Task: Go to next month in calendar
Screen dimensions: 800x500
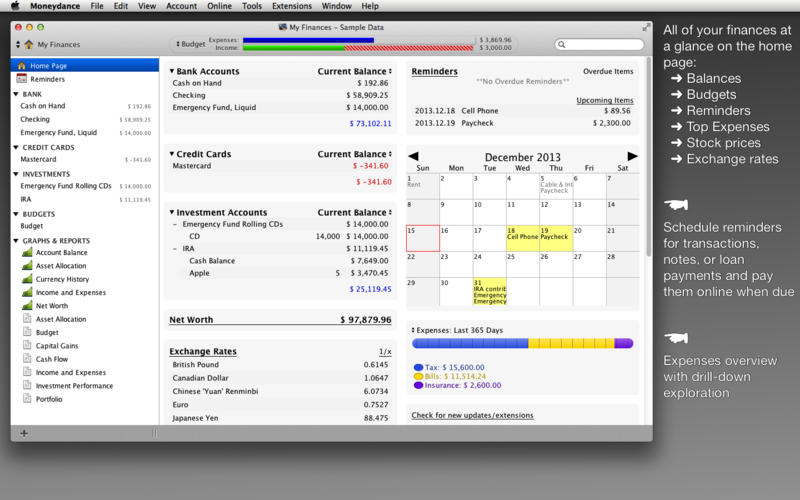Action: (632, 156)
